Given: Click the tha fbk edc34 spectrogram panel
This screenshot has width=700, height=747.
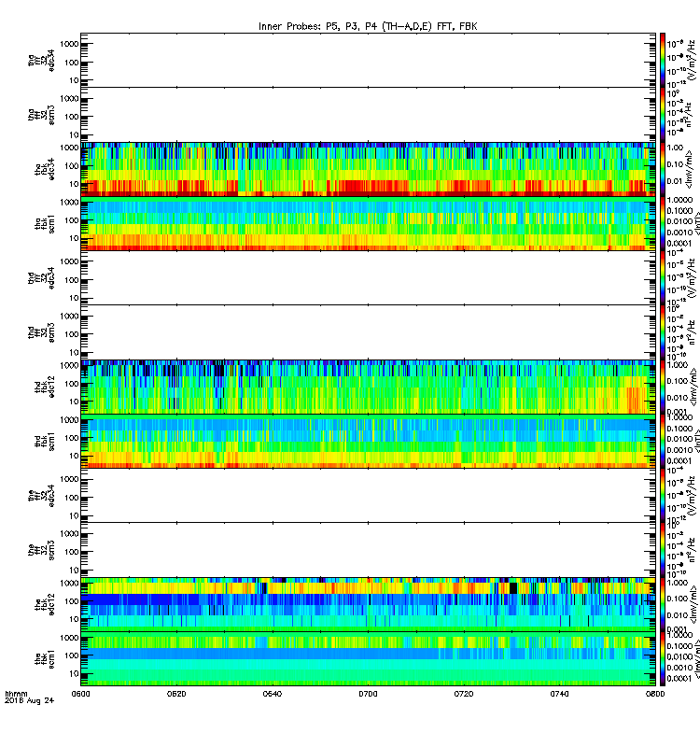Looking at the screenshot, I should click(x=368, y=169).
